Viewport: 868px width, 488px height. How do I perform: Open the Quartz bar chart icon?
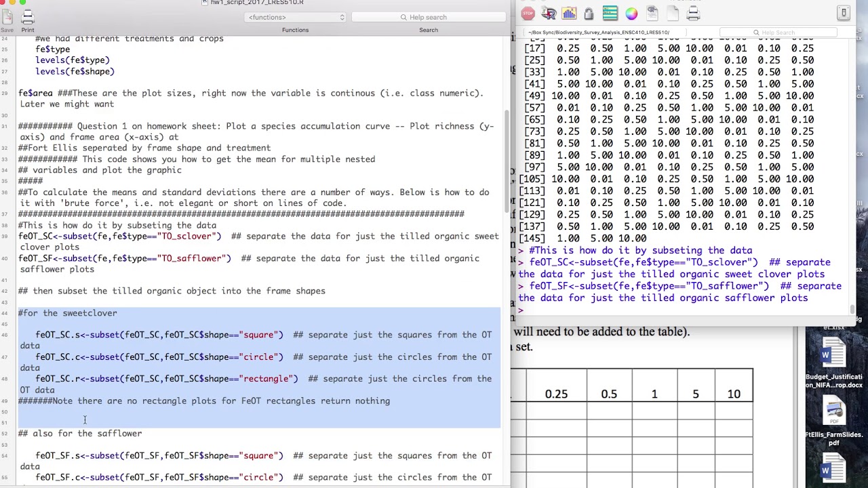click(x=569, y=14)
